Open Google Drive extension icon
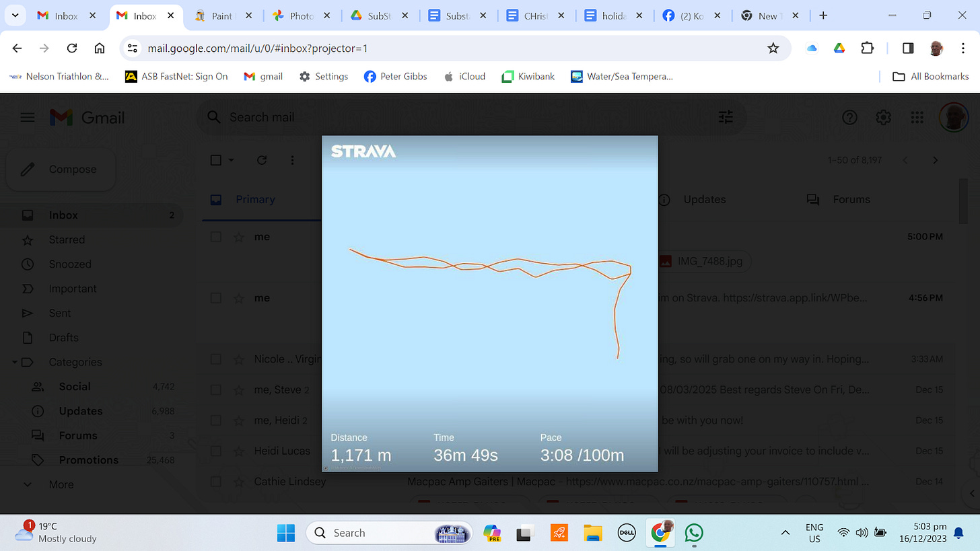This screenshot has width=980, height=551. coord(839,48)
